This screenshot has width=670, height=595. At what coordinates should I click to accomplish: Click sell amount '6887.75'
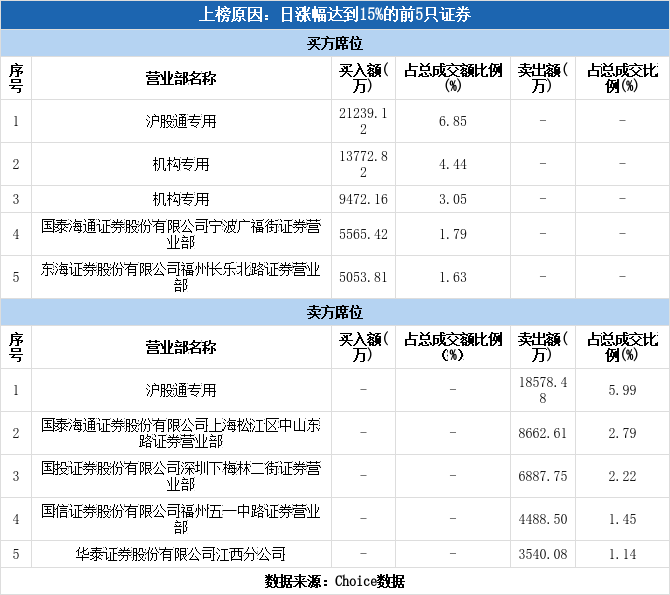pyautogui.click(x=543, y=476)
